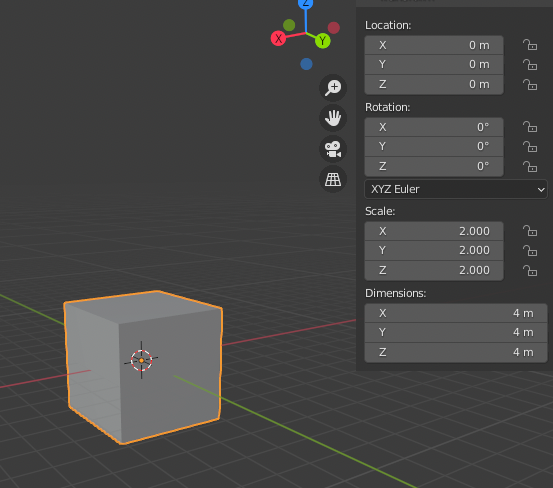Click the Scale Z field showing 2.000

pyautogui.click(x=434, y=270)
